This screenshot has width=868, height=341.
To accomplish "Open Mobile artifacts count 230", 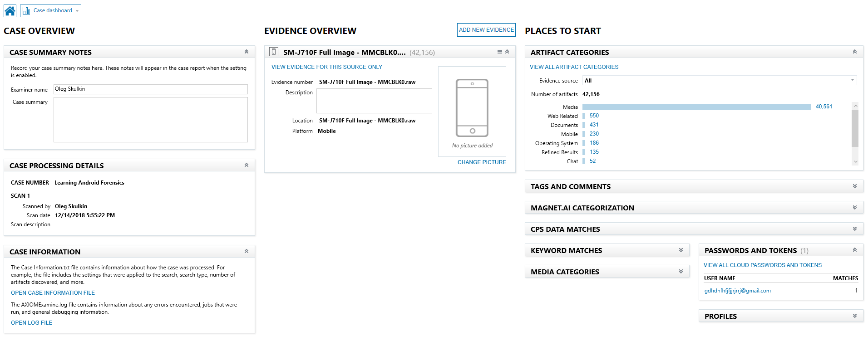I will pos(594,134).
